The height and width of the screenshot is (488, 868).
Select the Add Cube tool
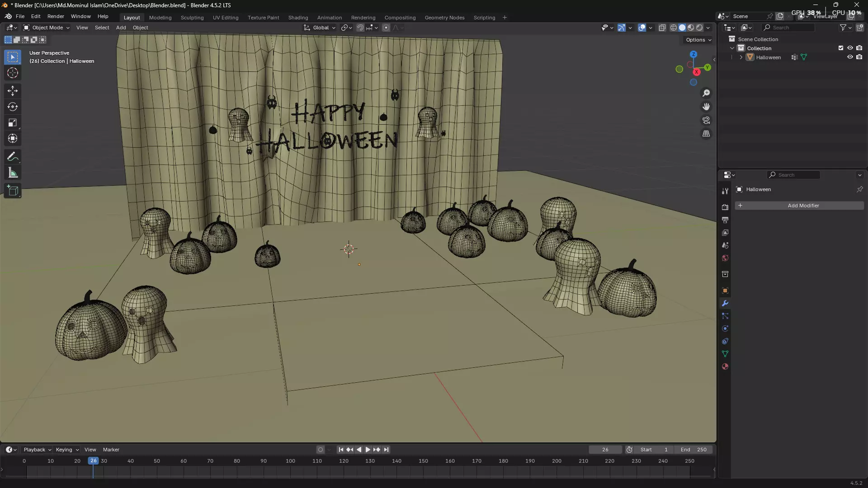click(x=13, y=191)
